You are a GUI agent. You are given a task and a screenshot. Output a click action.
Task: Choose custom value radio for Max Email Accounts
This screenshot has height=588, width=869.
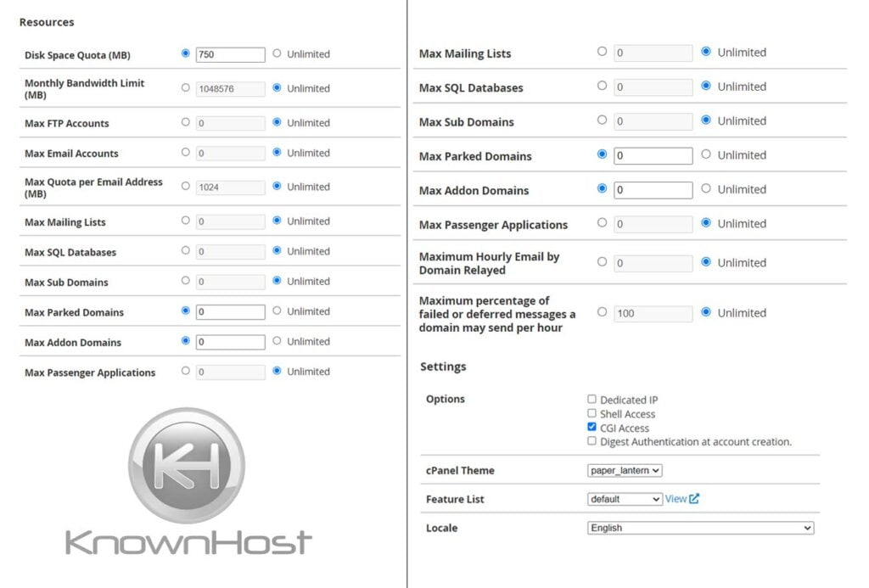pyautogui.click(x=186, y=152)
